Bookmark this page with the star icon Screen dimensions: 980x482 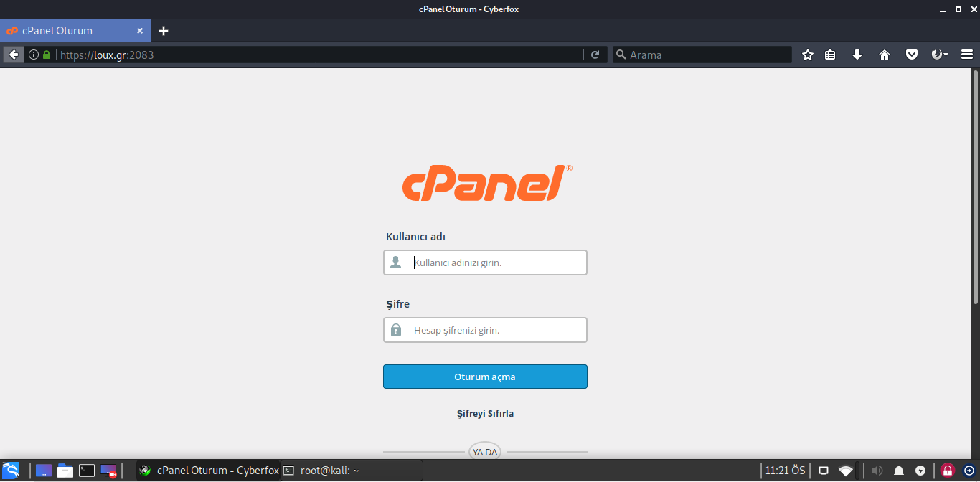pyautogui.click(x=807, y=55)
